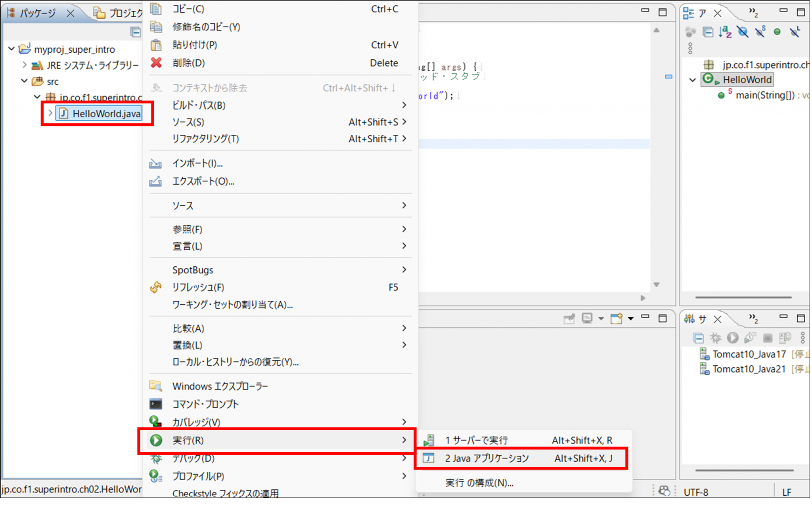
Task: Click Sort alphabetically icon in outline
Action: [725, 32]
